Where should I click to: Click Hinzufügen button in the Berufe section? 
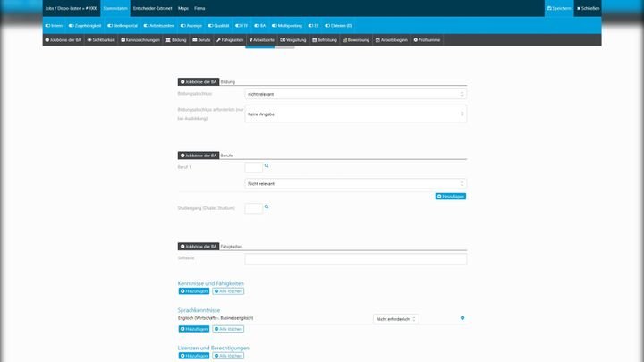tap(451, 196)
